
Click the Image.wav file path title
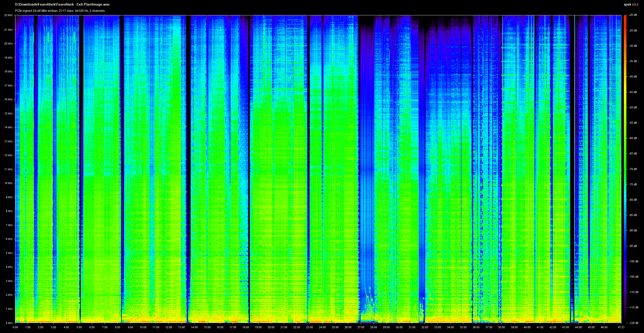pos(62,4)
